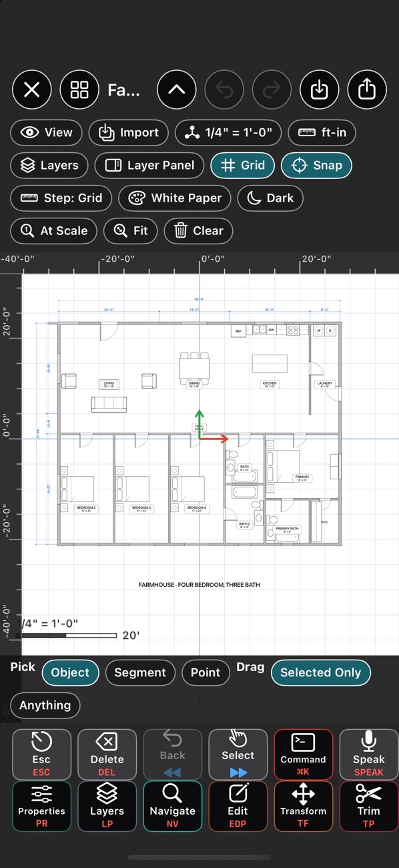399x868 pixels.
Task: Tap the Back button
Action: [172, 754]
